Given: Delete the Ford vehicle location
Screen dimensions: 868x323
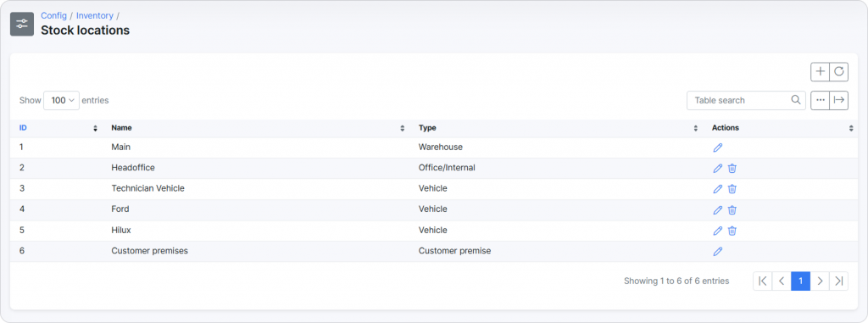Looking at the screenshot, I should click(732, 210).
